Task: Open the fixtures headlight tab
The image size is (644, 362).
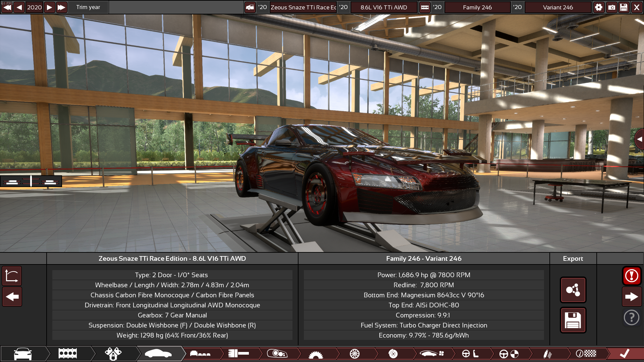Action: (277, 354)
